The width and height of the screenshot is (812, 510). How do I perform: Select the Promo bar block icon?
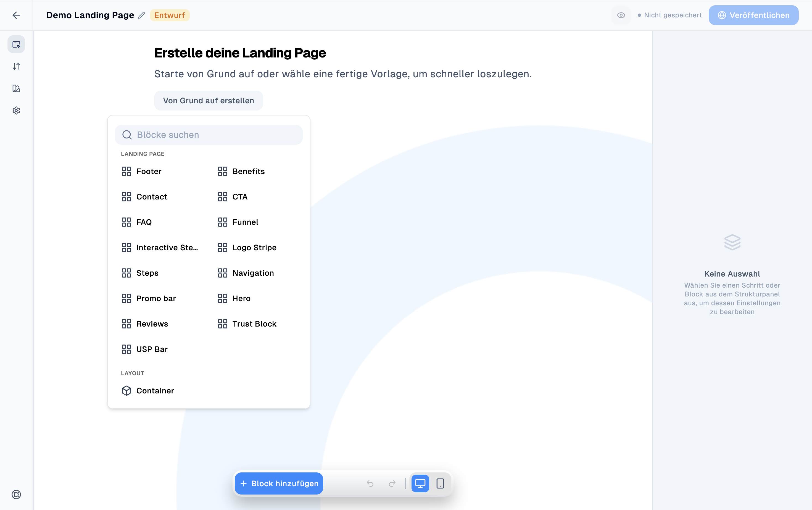126,298
